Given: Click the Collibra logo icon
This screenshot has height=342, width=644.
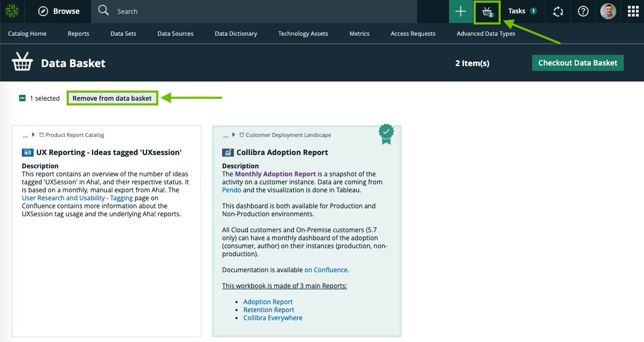Looking at the screenshot, I should [x=12, y=11].
